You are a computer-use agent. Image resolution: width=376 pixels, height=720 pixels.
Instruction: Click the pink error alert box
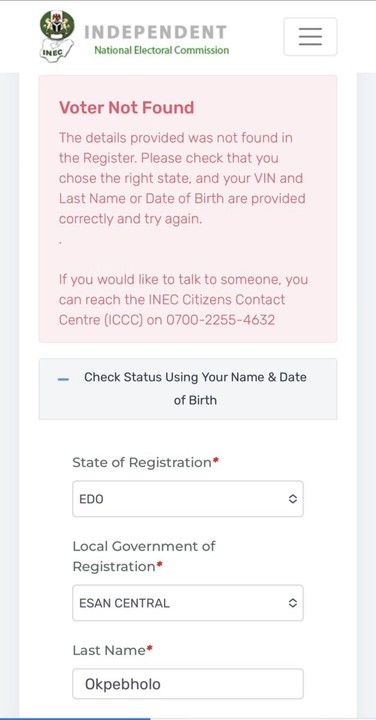188,209
